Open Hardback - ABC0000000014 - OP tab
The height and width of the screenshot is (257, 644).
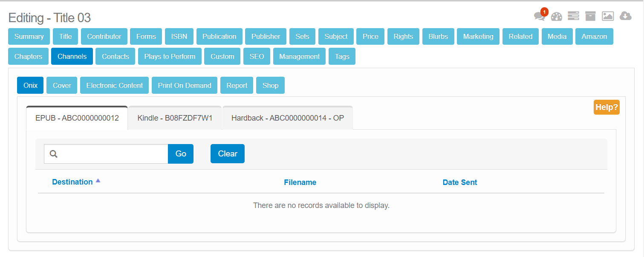point(288,118)
